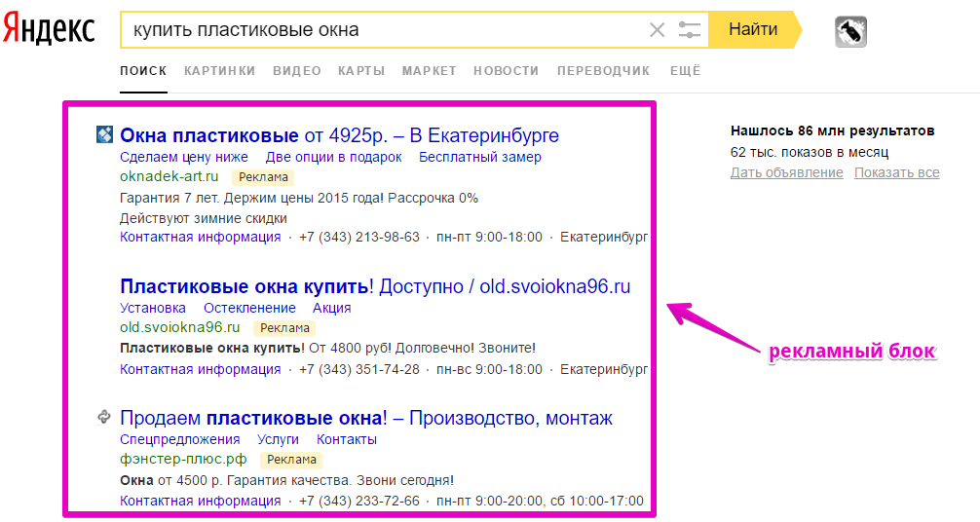Click the Сделаем цену ниже sitelink
The height and width of the screenshot is (522, 980).
(184, 157)
